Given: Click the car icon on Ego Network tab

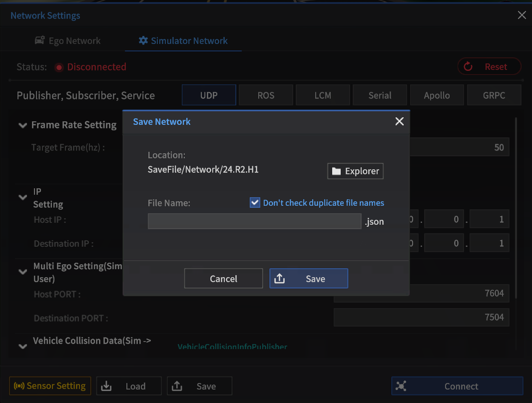Looking at the screenshot, I should coord(39,40).
